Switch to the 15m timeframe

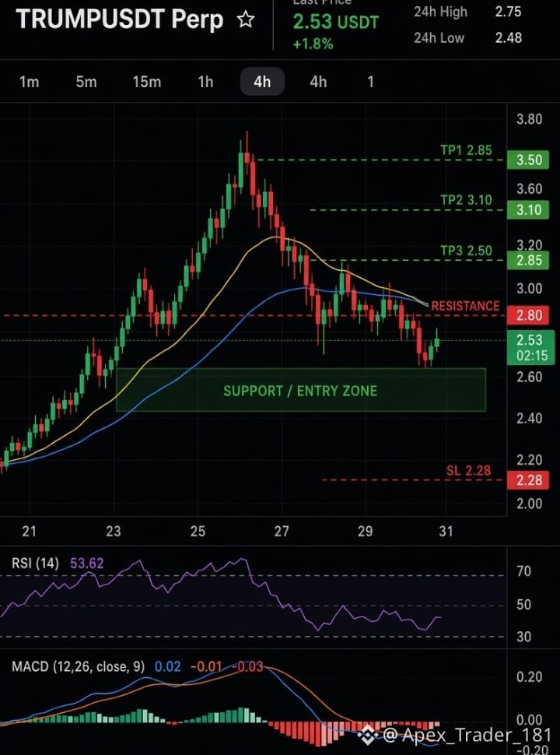point(147,82)
